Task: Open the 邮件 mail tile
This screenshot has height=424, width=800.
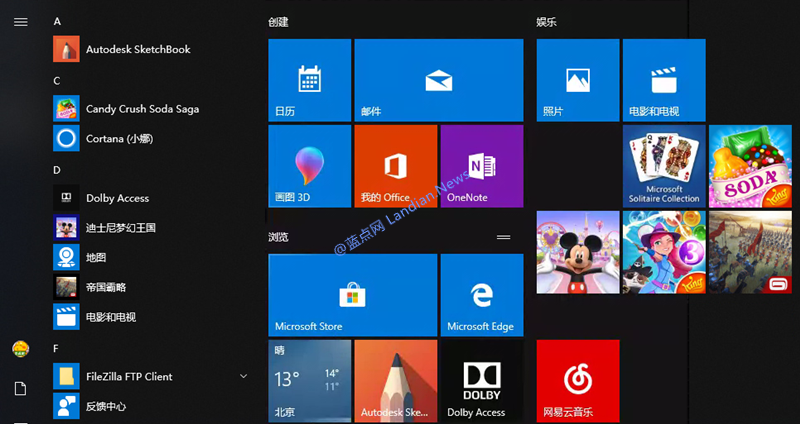Action: (439, 80)
